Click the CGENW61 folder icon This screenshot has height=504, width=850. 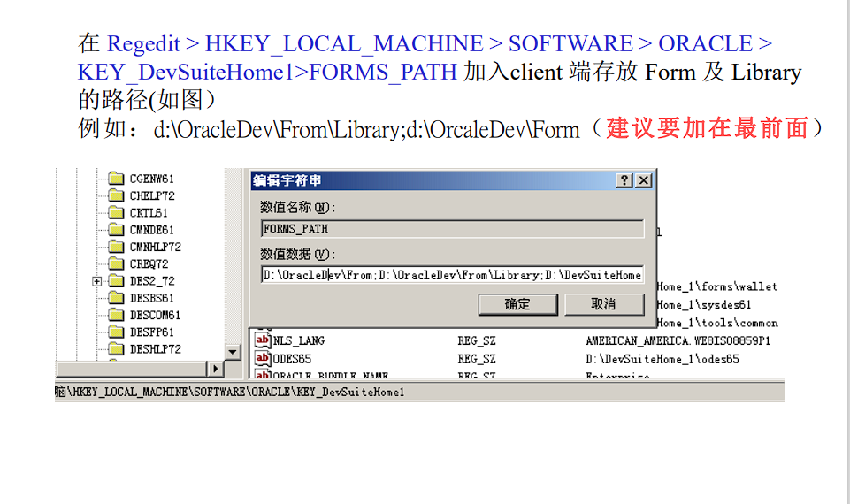click(116, 179)
